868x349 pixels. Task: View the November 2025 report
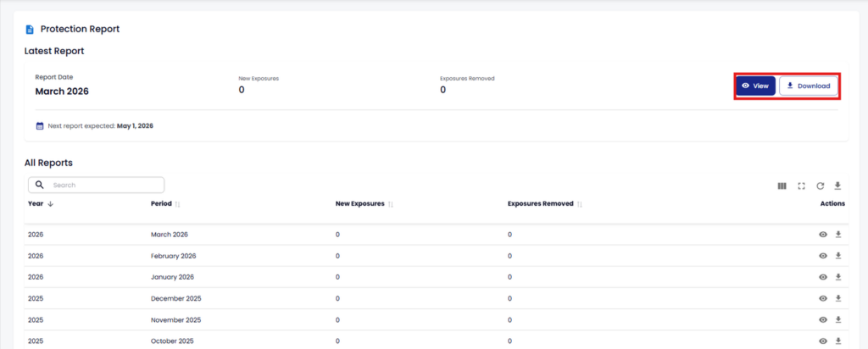click(823, 319)
